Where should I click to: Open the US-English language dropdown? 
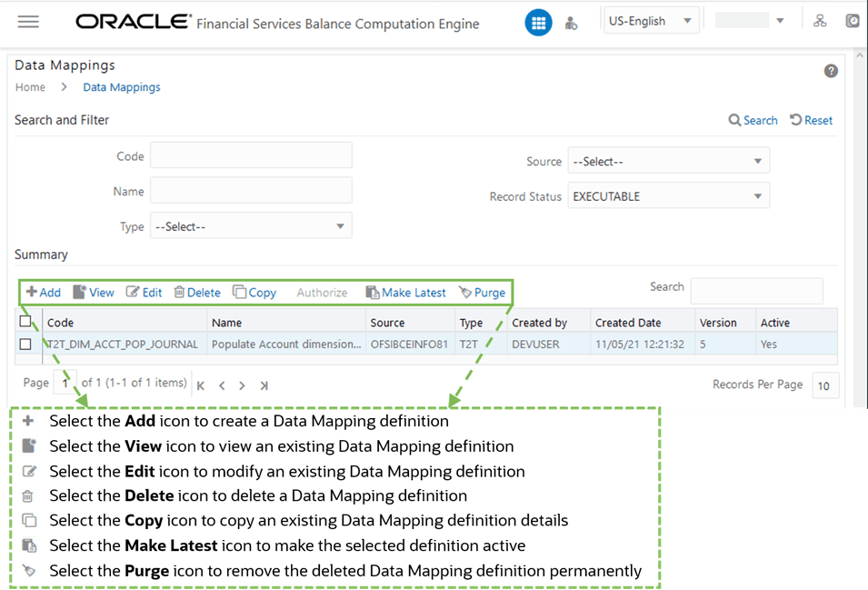tap(651, 21)
